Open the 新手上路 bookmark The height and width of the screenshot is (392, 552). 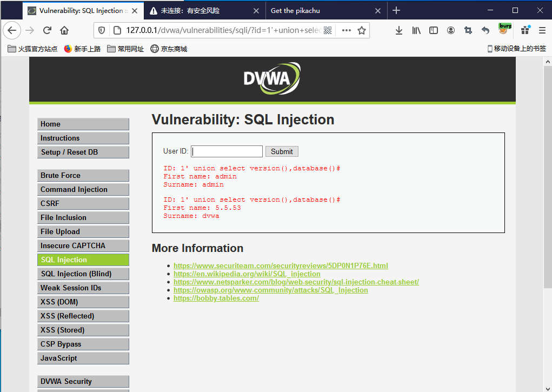pyautogui.click(x=82, y=49)
